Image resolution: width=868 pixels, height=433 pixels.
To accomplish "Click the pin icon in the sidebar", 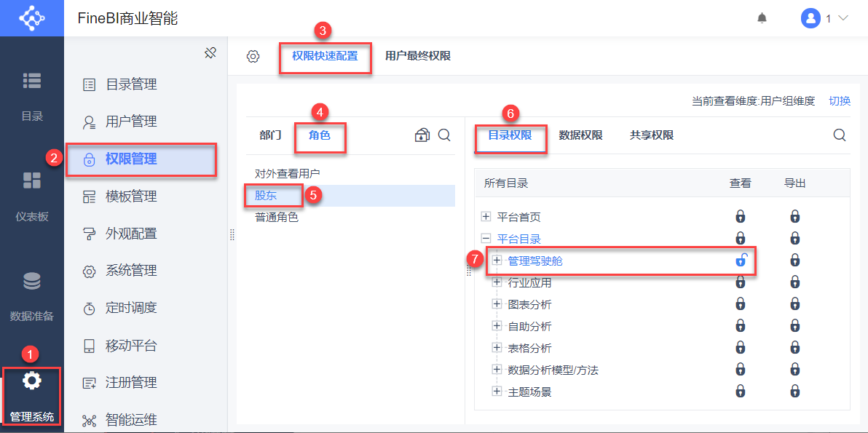I will [210, 53].
